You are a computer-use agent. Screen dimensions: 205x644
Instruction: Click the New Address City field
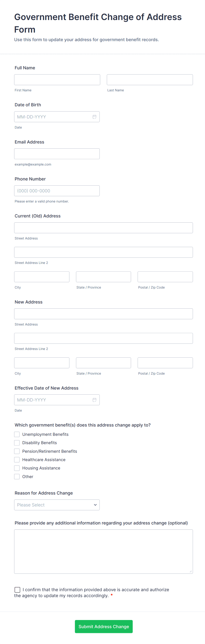[x=42, y=363]
